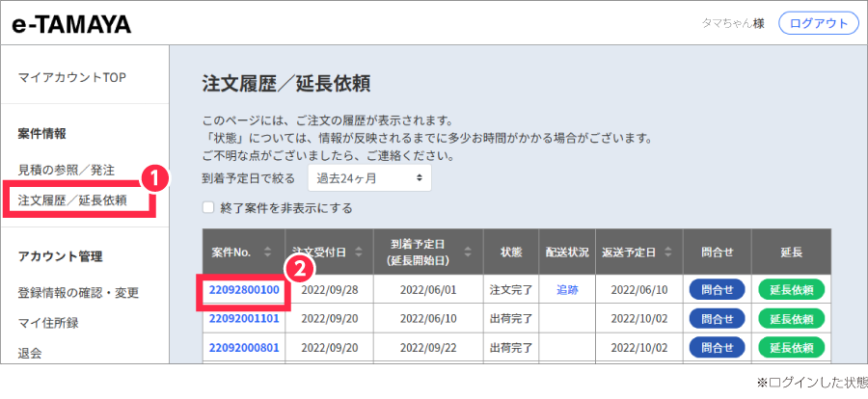Sort by 注文受付日 column arrows
Screen dimensions: 868x399
click(358, 253)
